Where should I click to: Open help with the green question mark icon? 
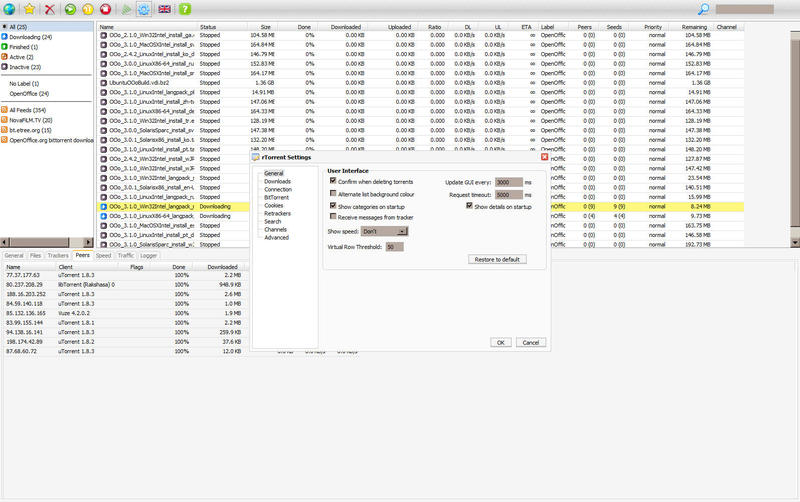click(x=185, y=9)
